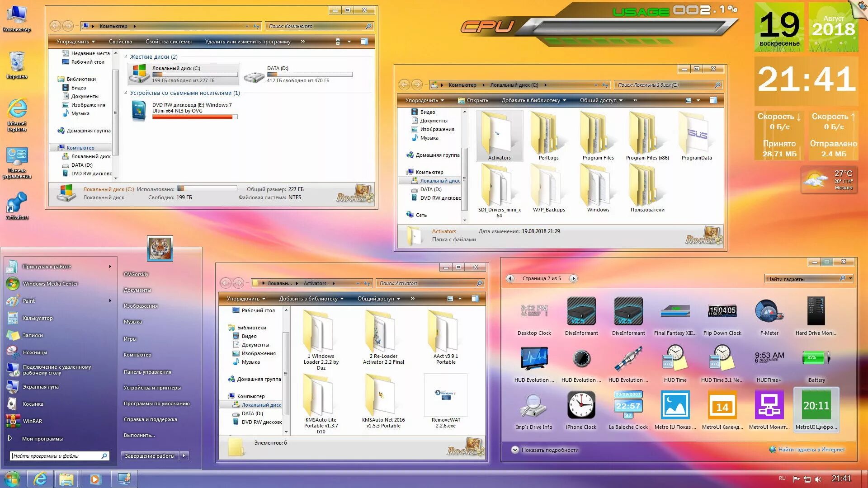Collapse the Жесткие диски group

click(x=126, y=57)
